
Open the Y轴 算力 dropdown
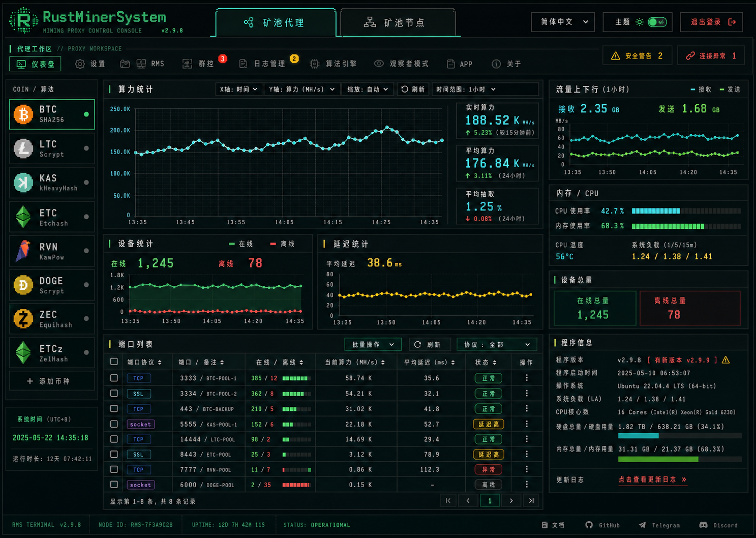pyautogui.click(x=301, y=89)
